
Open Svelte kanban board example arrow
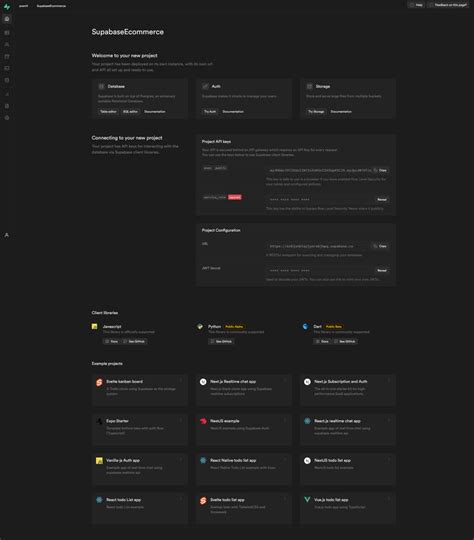(181, 380)
